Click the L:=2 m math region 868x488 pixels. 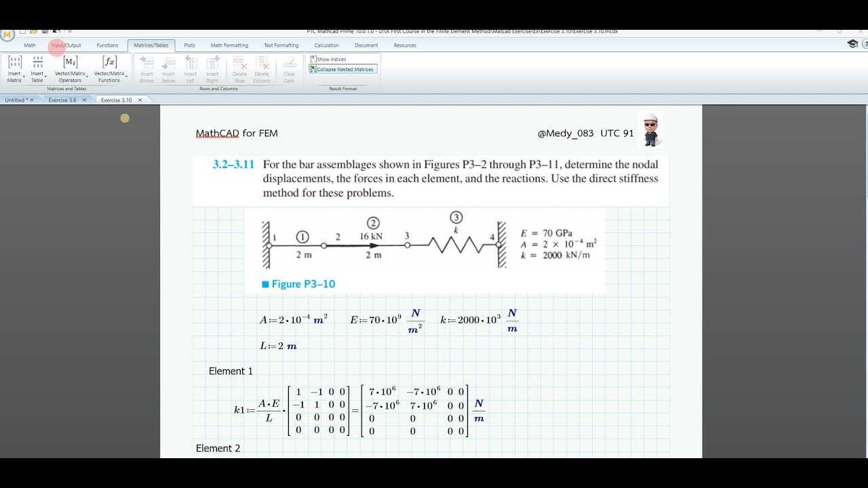pos(279,346)
